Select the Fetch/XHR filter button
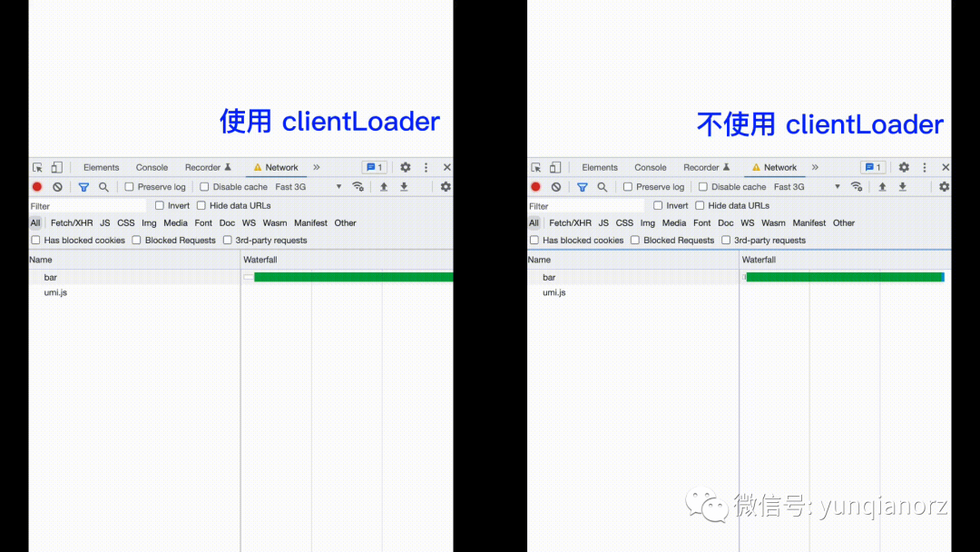The height and width of the screenshot is (552, 980). point(71,222)
